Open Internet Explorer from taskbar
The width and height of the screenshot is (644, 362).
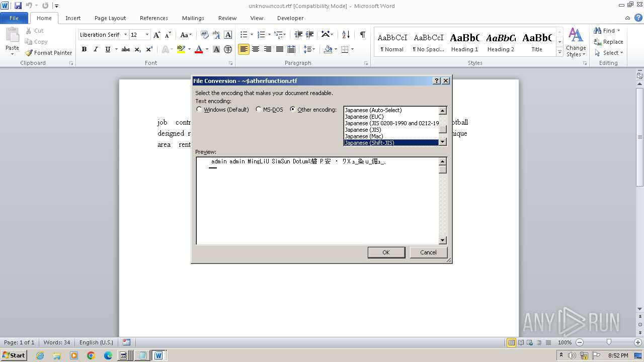click(x=40, y=355)
